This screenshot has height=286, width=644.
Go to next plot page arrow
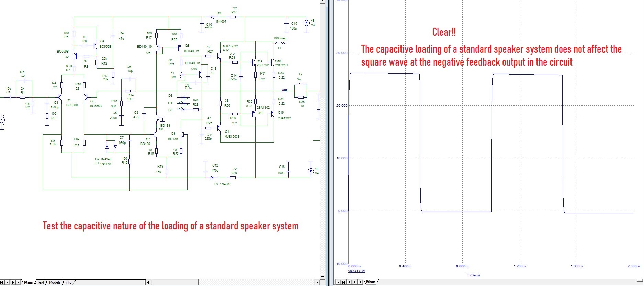355,282
